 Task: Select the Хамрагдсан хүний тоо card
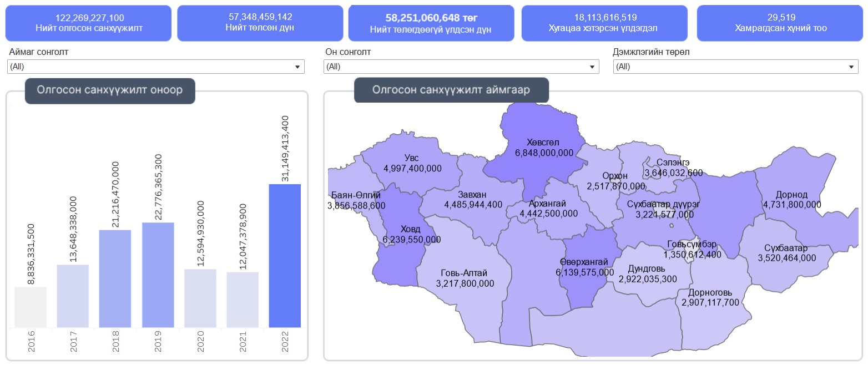780,23
